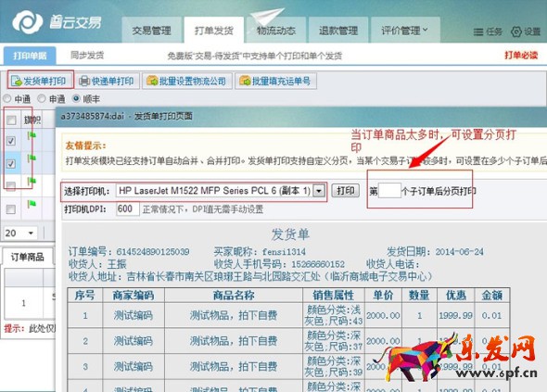Uncheck the first checked order checkbox
Screen dimensions: 547x392
click(x=11, y=141)
